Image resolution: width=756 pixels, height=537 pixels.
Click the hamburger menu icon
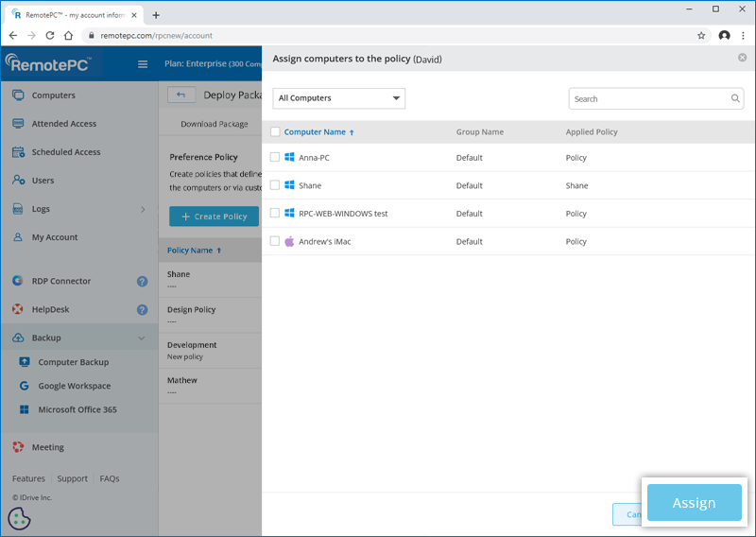point(143,64)
